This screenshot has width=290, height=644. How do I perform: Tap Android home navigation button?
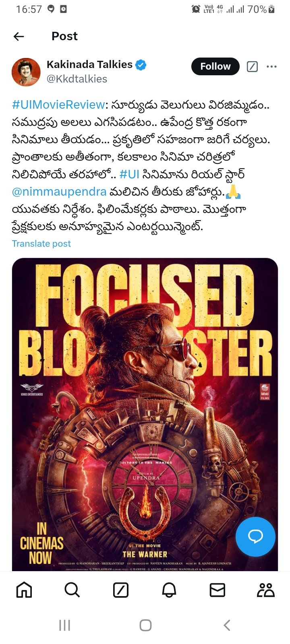point(145,625)
